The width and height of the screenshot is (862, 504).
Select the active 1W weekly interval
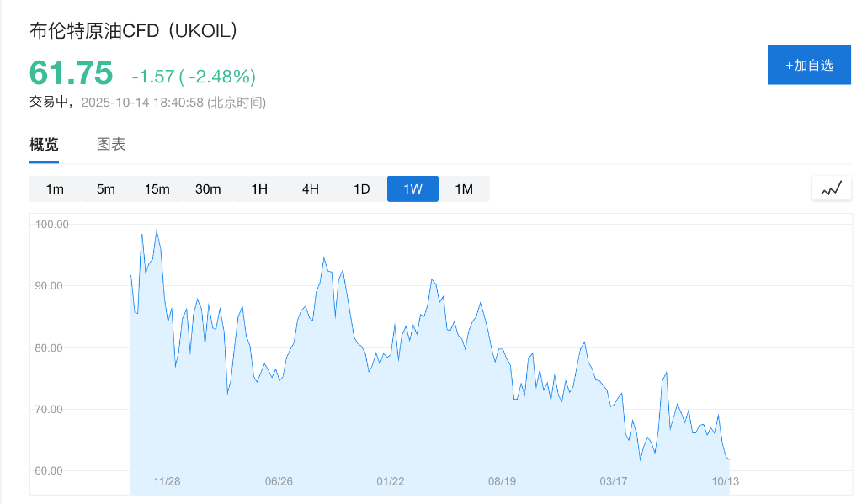tap(412, 188)
